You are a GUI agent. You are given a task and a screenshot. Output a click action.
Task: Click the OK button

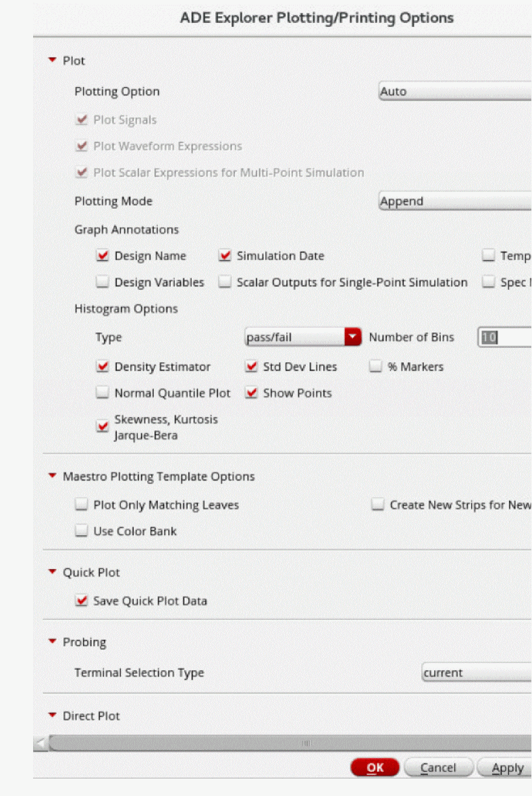tap(375, 768)
